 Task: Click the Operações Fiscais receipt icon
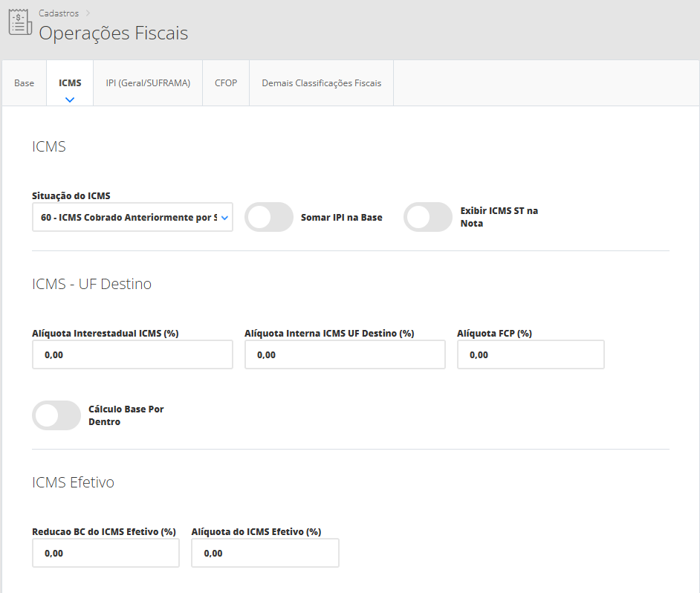(x=20, y=22)
